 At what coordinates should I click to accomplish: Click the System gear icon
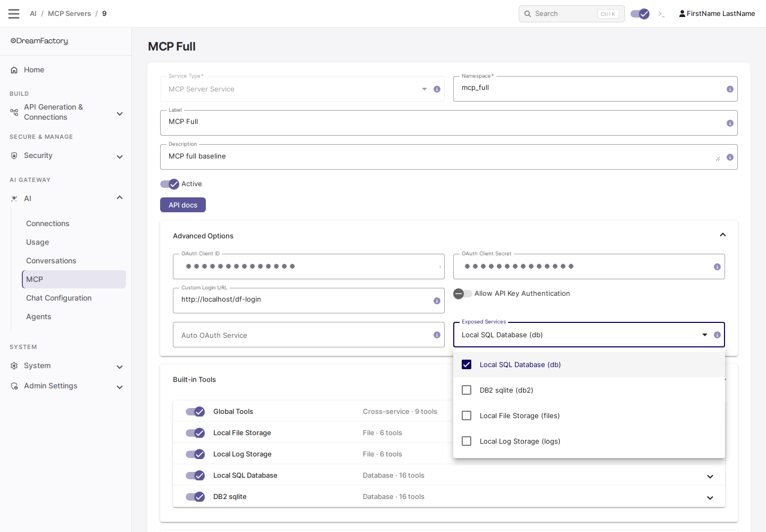click(14, 365)
